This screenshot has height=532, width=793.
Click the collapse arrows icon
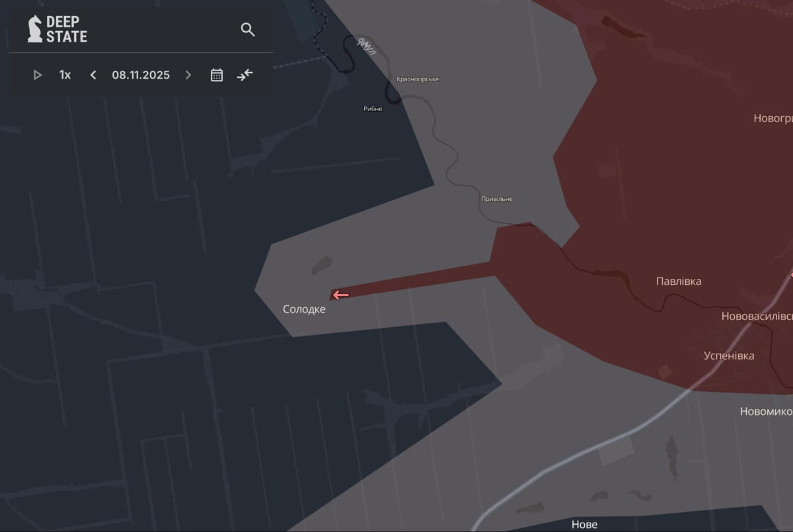[x=245, y=75]
